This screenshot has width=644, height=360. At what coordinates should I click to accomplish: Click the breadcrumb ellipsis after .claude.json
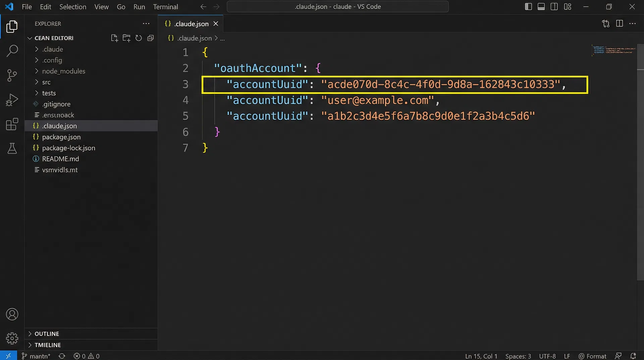(x=222, y=38)
